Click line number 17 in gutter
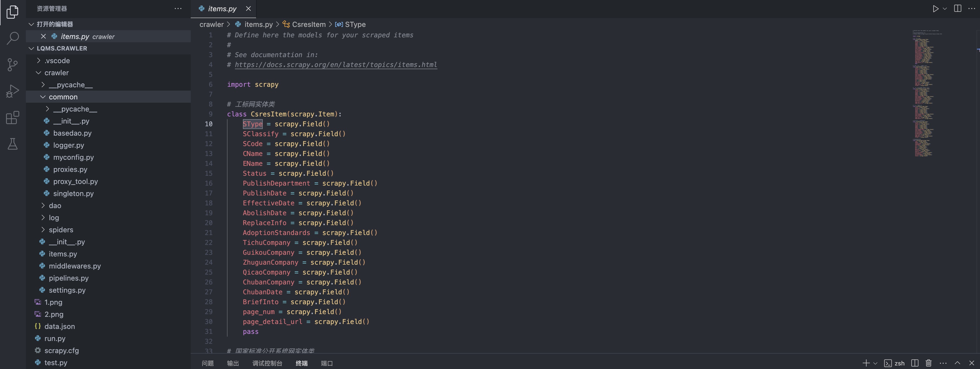Viewport: 980px width, 369px height. click(x=209, y=193)
